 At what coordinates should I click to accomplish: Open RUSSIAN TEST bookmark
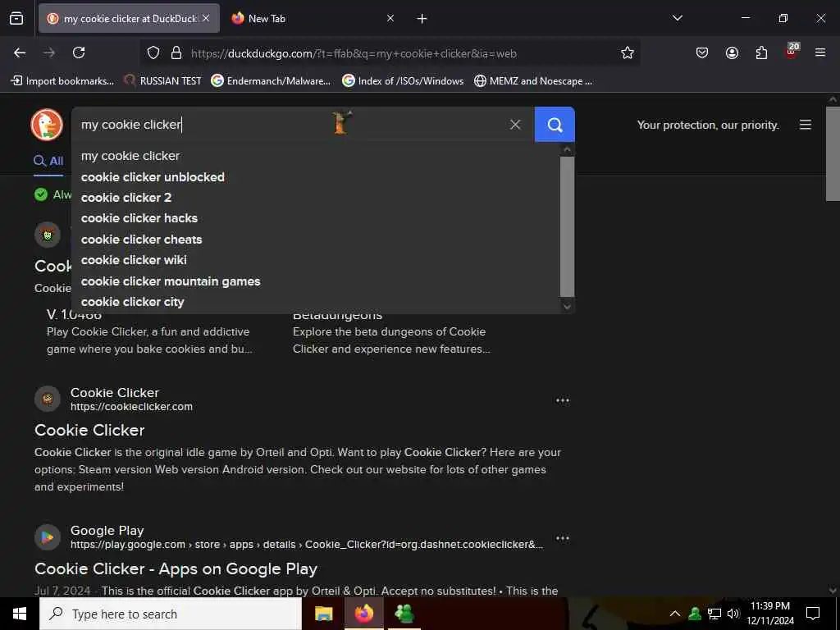tap(163, 81)
